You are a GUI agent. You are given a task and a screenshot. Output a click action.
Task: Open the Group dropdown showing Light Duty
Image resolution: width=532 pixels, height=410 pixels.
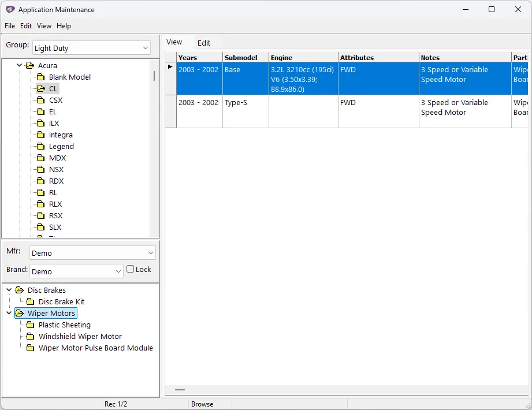click(91, 48)
